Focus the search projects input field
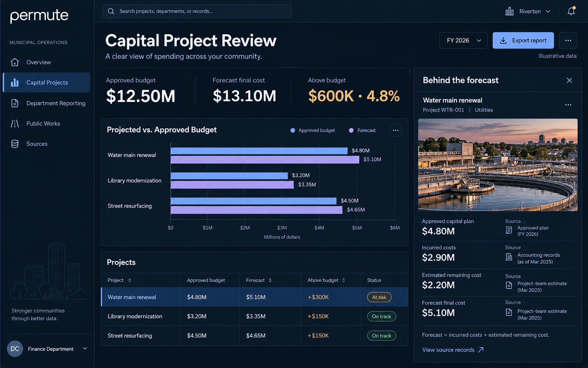588x368 pixels. click(x=197, y=11)
